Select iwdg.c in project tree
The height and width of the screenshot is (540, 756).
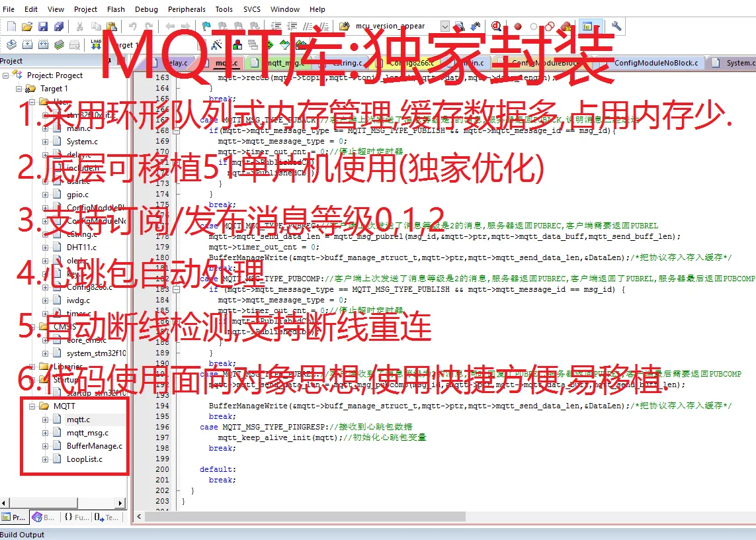click(78, 300)
